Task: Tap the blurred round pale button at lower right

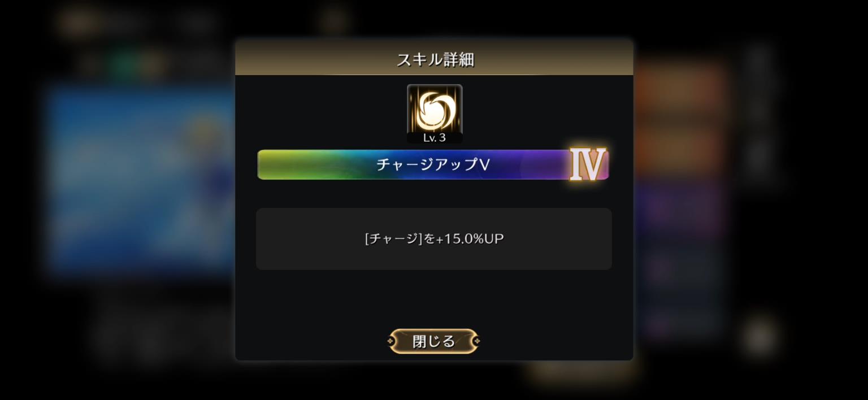Action: (x=759, y=337)
